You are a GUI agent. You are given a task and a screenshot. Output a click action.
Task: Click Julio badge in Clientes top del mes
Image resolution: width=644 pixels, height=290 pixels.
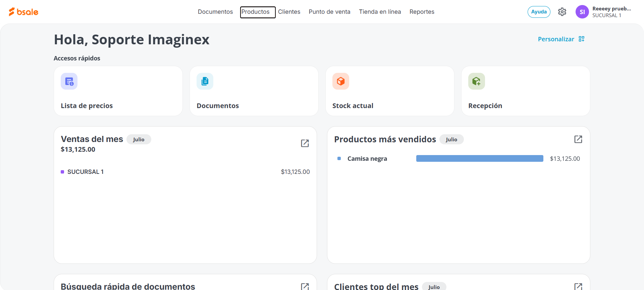click(434, 286)
